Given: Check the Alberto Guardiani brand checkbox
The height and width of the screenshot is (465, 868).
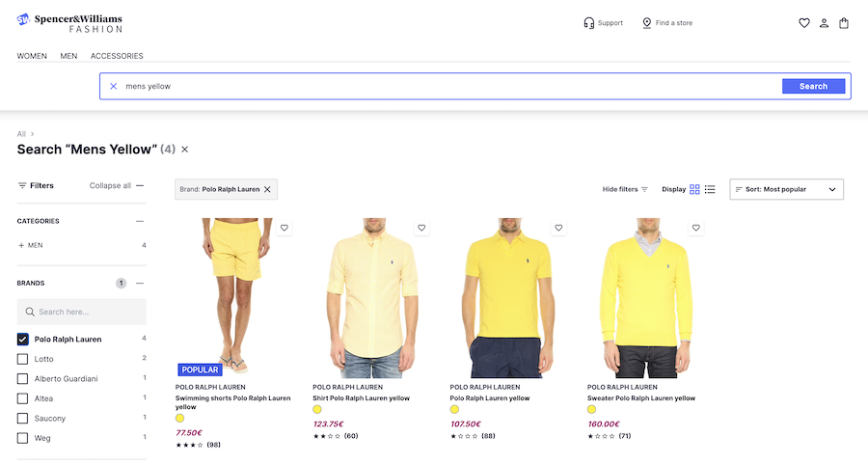Looking at the screenshot, I should [23, 378].
